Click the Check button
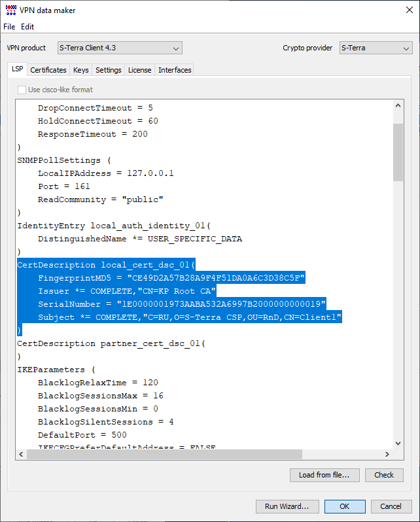The image size is (420, 522). pyautogui.click(x=384, y=475)
